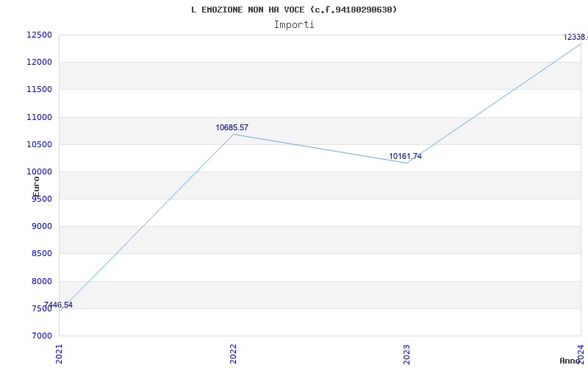Click the 11000 y-axis value
Viewport: 588px width, 368px height.
(x=39, y=117)
